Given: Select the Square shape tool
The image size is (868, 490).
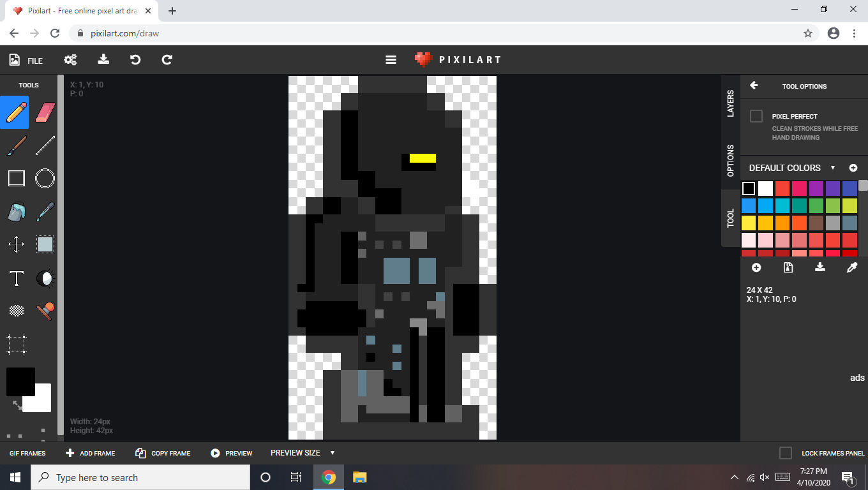Looking at the screenshot, I should pyautogui.click(x=16, y=178).
